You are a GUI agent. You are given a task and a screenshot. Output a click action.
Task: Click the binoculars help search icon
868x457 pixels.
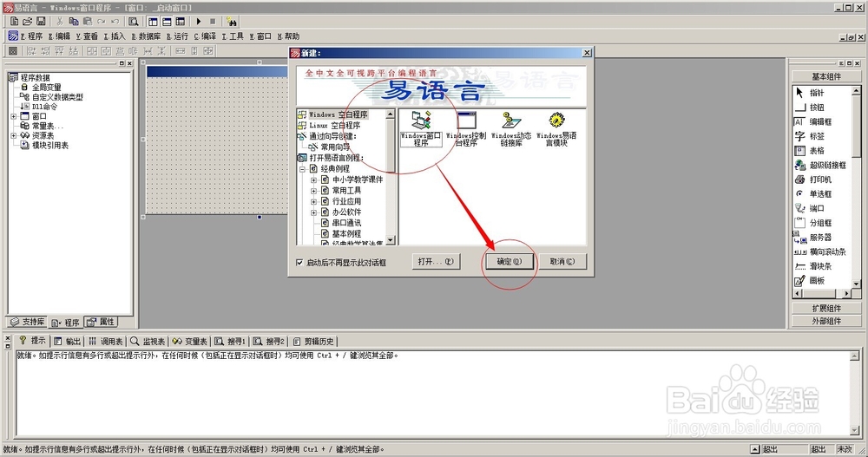pyautogui.click(x=232, y=22)
